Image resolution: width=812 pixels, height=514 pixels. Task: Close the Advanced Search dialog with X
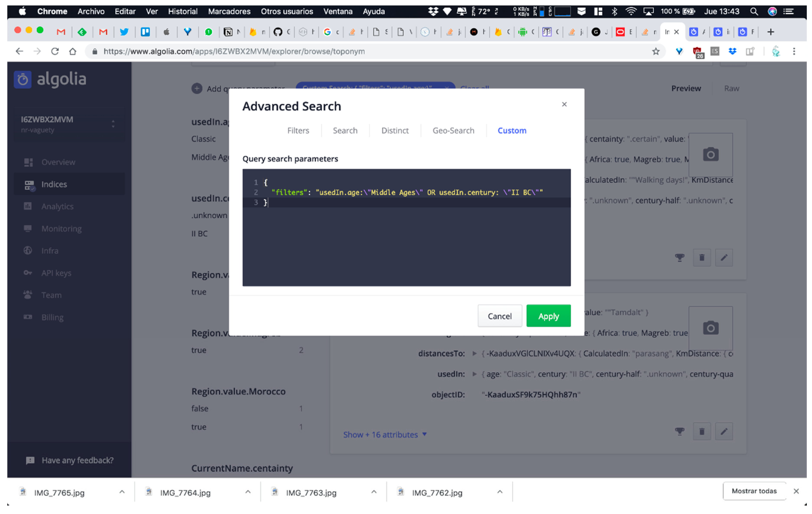tap(564, 104)
